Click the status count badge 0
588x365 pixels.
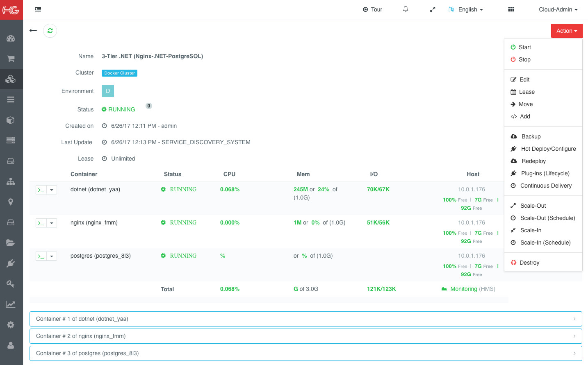149,106
